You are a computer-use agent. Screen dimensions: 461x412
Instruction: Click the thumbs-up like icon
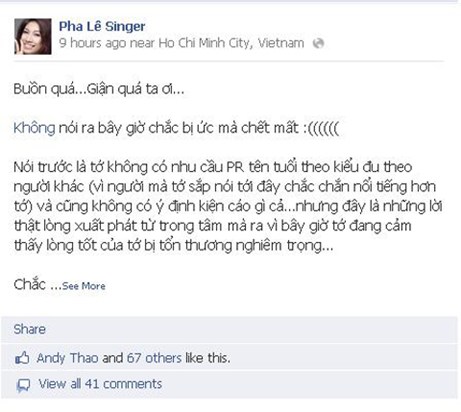coord(22,358)
